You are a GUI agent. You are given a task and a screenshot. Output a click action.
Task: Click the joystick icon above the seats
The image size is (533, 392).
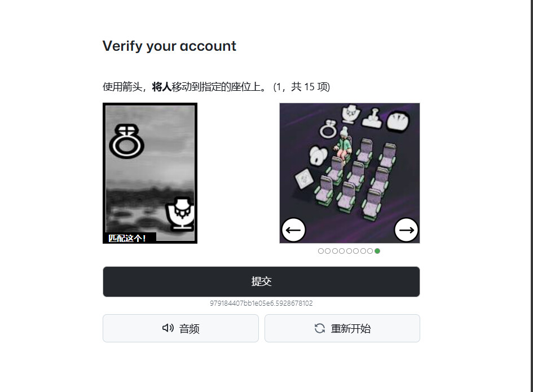point(373,118)
